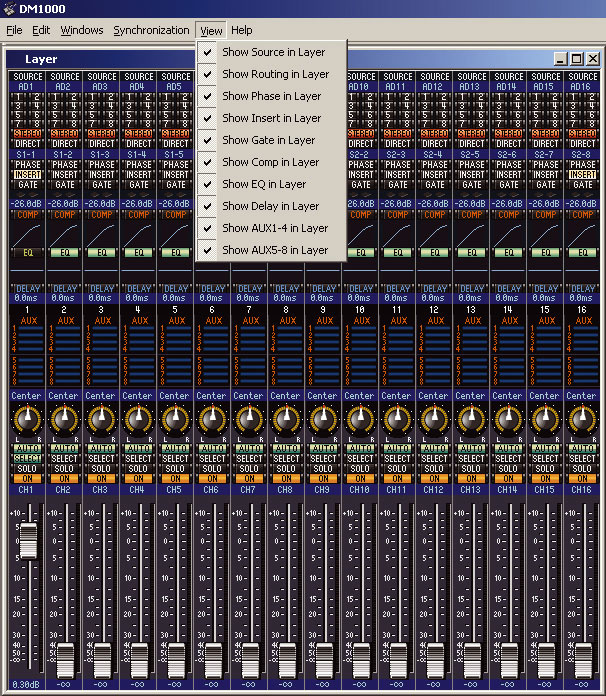Toggle Show AUX5-8 in Layer
This screenshot has height=696, width=606.
271,250
